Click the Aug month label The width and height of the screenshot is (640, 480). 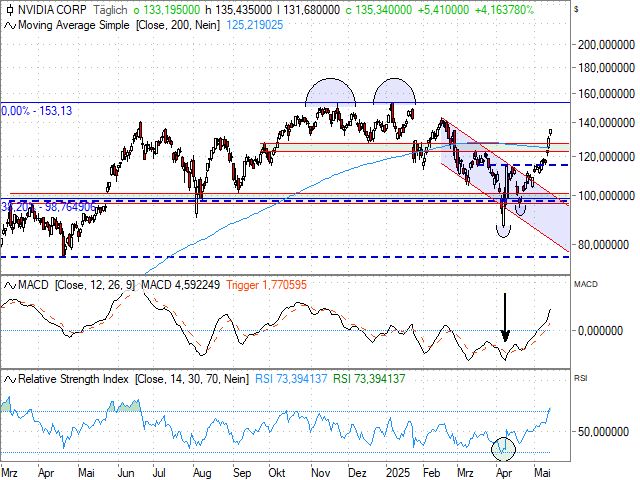(202, 473)
